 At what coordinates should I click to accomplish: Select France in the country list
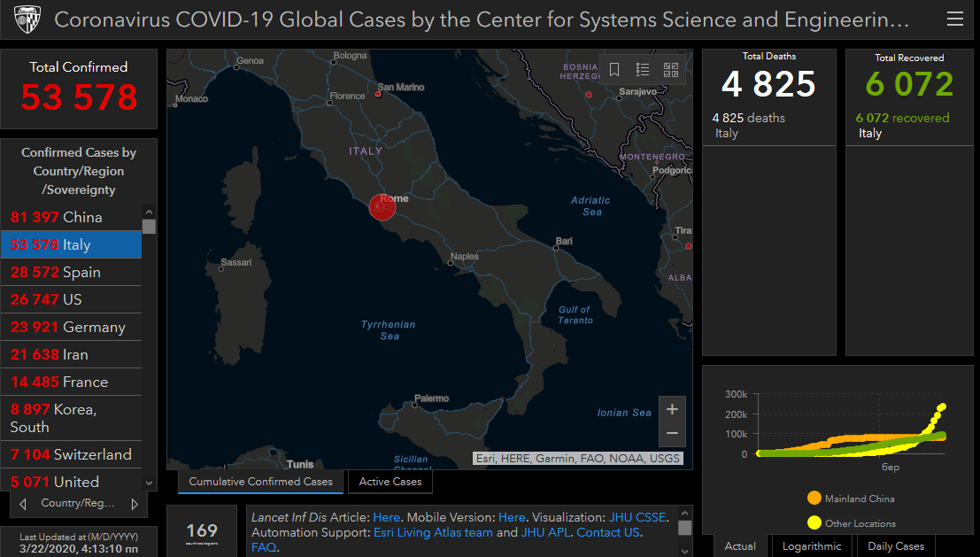click(x=71, y=382)
